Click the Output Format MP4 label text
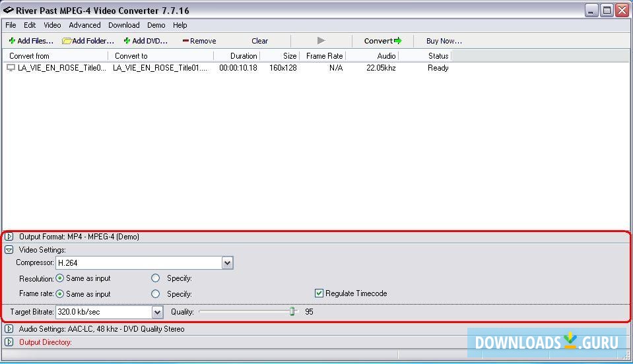 coord(79,237)
